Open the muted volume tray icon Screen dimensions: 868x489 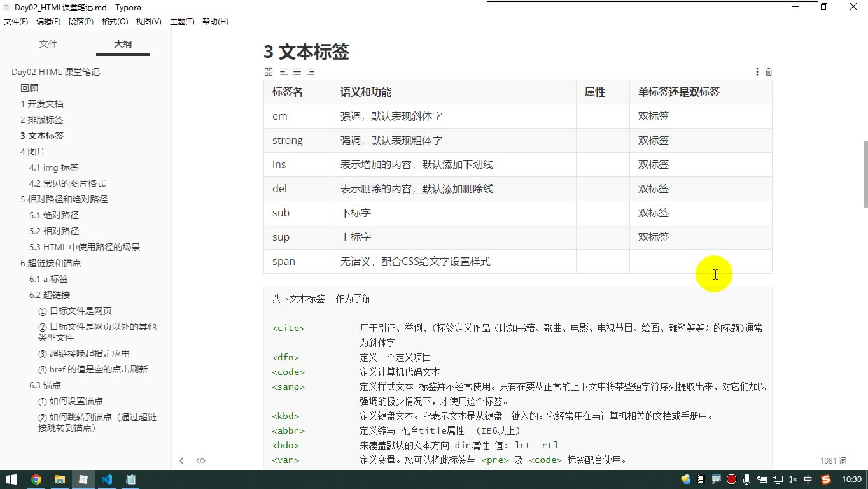[793, 479]
